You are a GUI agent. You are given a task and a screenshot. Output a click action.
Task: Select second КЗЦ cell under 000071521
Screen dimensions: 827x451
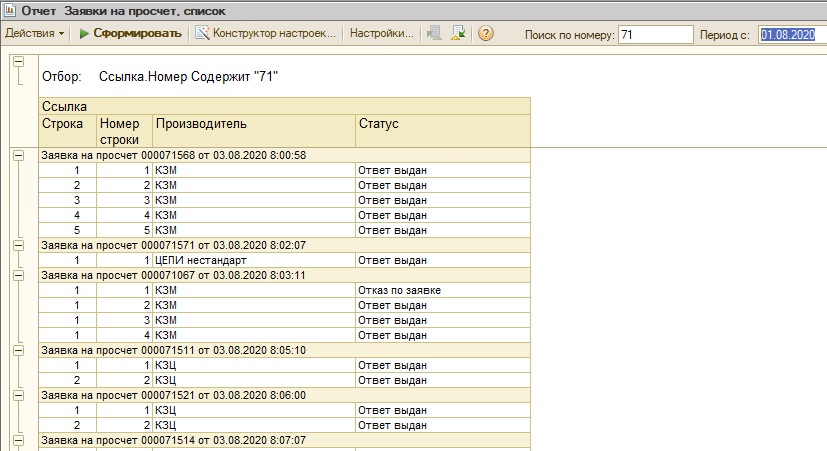click(254, 425)
